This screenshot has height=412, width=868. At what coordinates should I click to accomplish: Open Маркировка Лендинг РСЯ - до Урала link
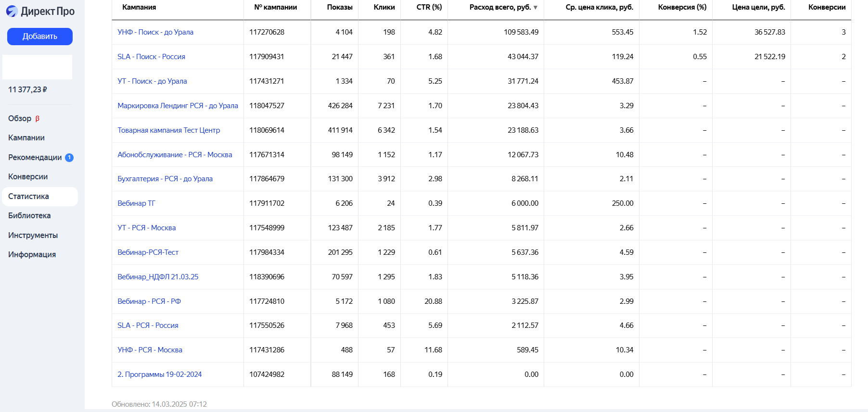point(178,106)
